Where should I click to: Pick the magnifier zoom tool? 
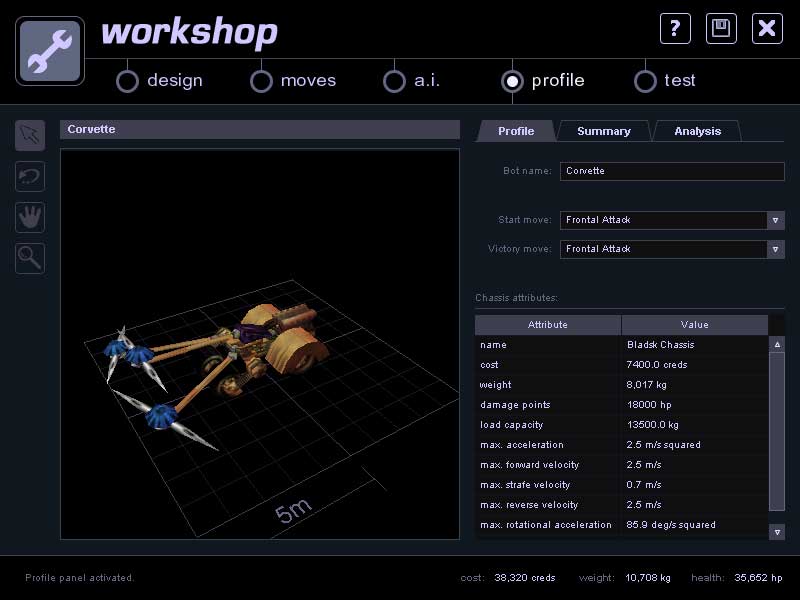pos(30,258)
